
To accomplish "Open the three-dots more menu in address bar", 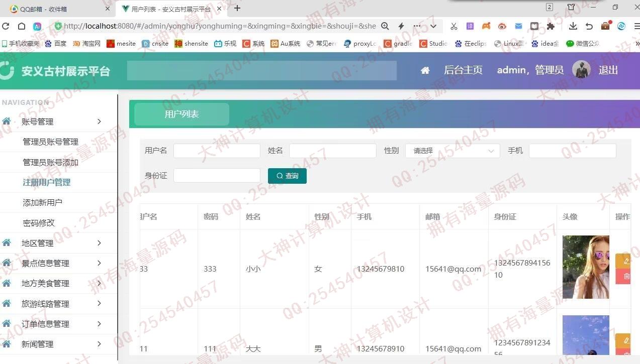I will [x=417, y=26].
